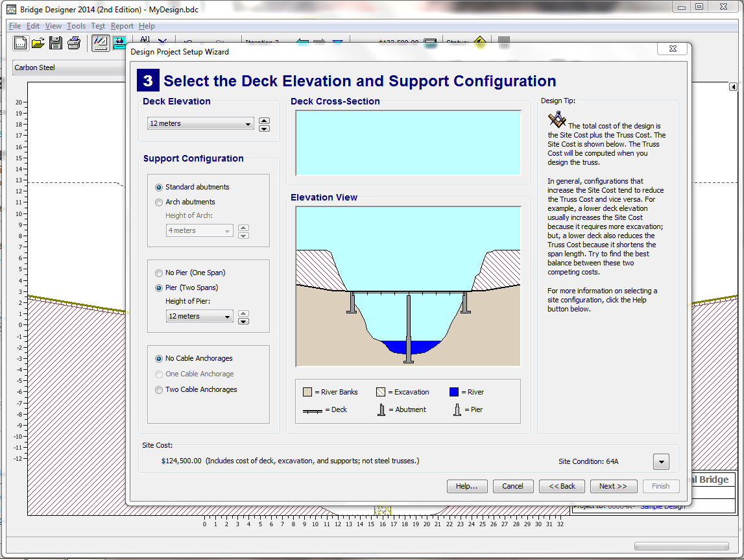The image size is (744, 560).
Task: Open the Tools menu
Action: 76,26
